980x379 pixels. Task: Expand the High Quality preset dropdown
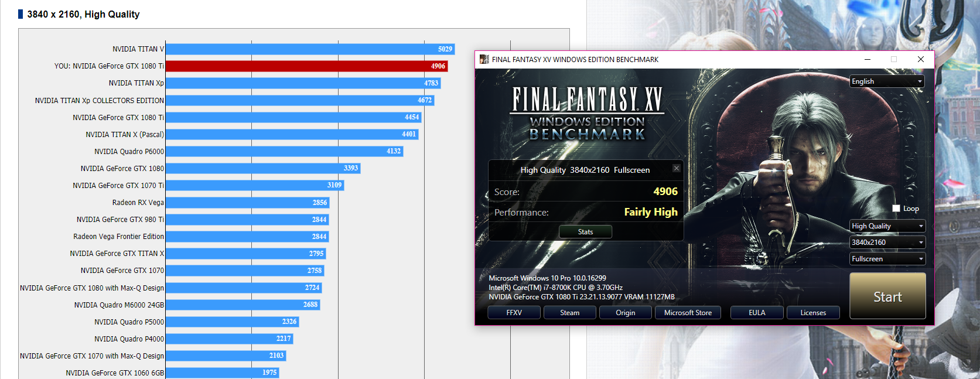pyautogui.click(x=887, y=226)
